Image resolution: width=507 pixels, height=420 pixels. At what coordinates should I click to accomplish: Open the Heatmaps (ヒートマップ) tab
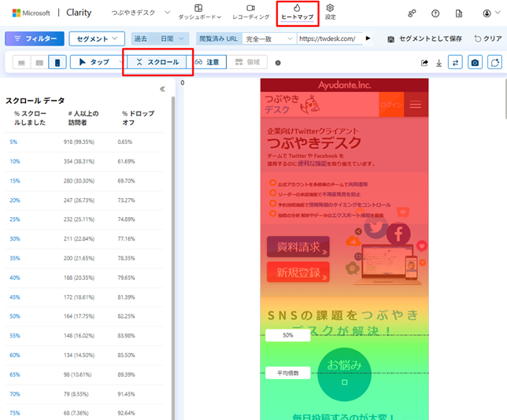click(297, 13)
